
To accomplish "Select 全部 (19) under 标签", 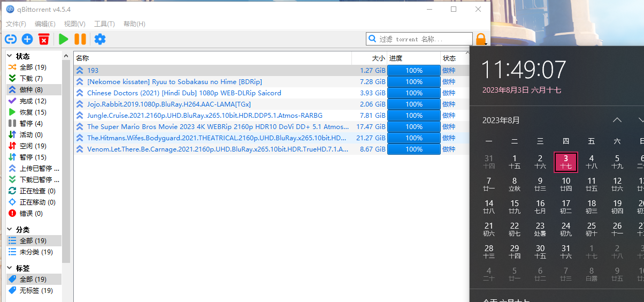I will (x=33, y=280).
